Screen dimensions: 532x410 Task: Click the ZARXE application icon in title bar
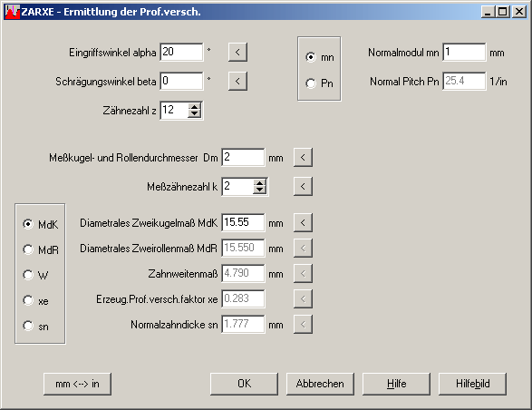click(x=13, y=12)
